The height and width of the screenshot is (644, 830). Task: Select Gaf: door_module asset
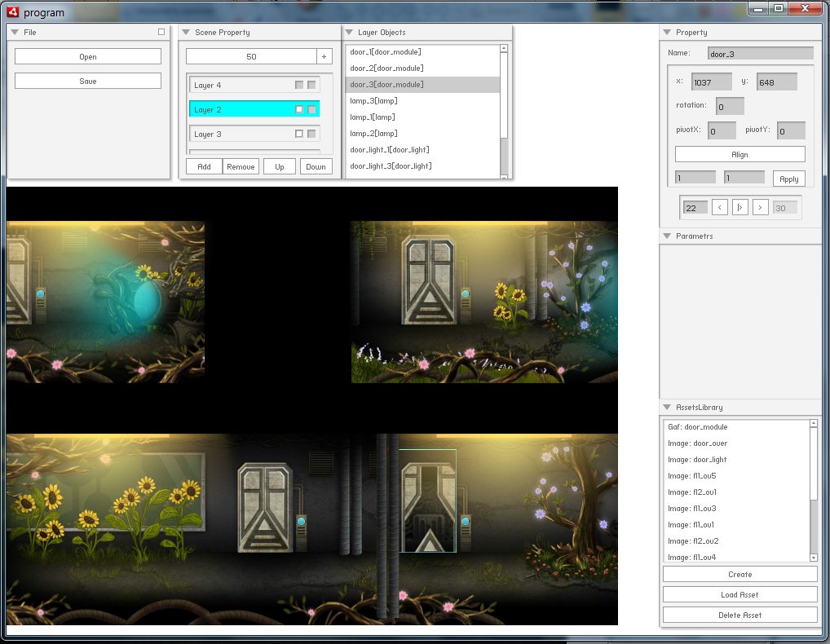tap(736, 427)
